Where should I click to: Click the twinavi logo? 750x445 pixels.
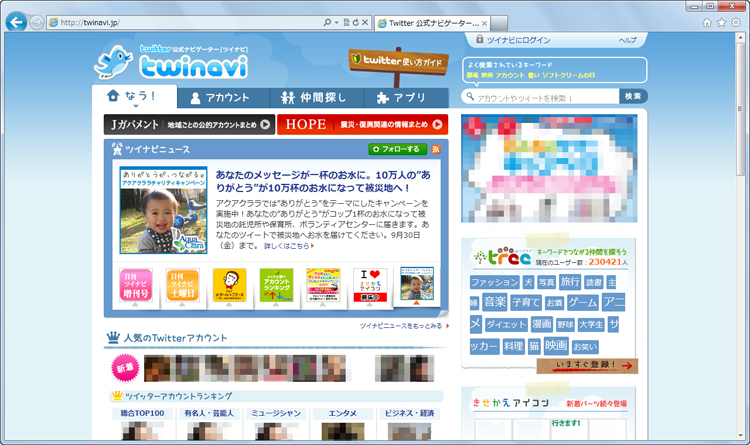click(x=194, y=66)
